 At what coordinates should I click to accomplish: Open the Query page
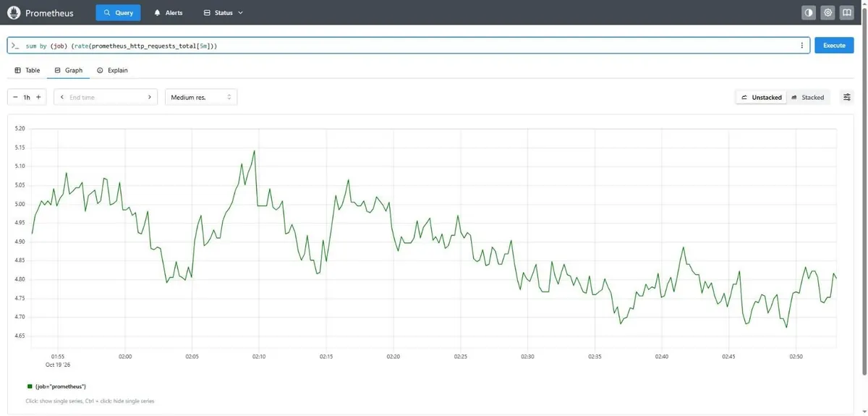pyautogui.click(x=118, y=12)
